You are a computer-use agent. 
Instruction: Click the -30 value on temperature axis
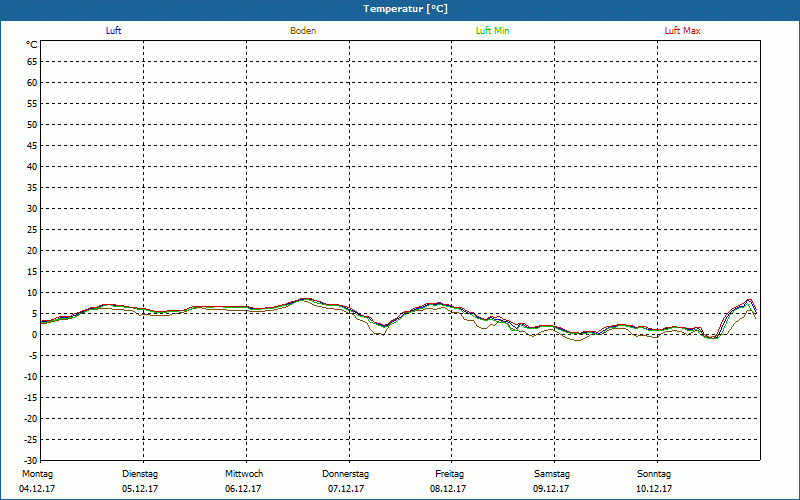point(31,460)
